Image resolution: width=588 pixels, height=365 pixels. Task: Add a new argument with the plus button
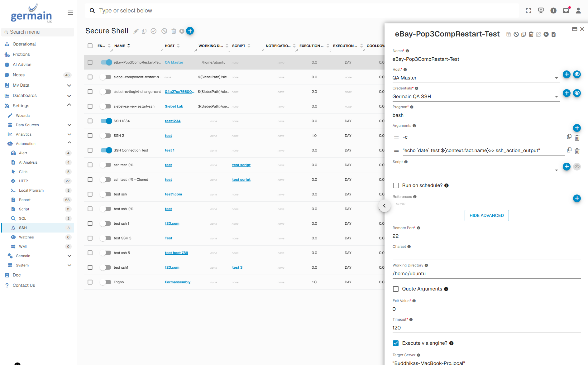(577, 128)
